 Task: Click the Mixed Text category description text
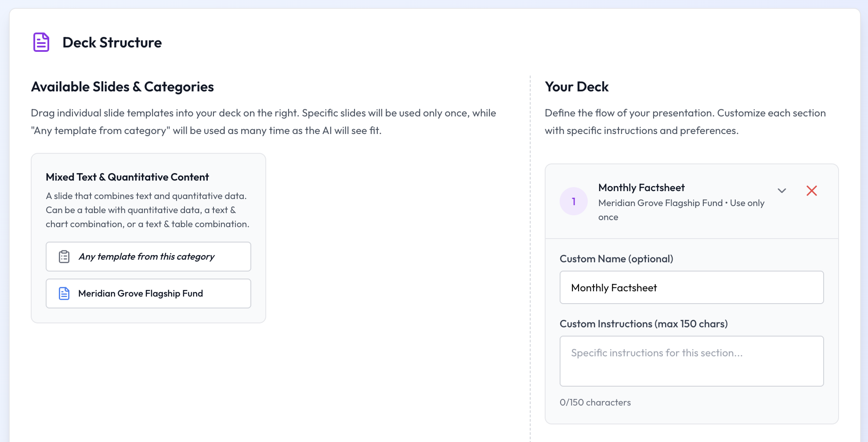pos(147,210)
